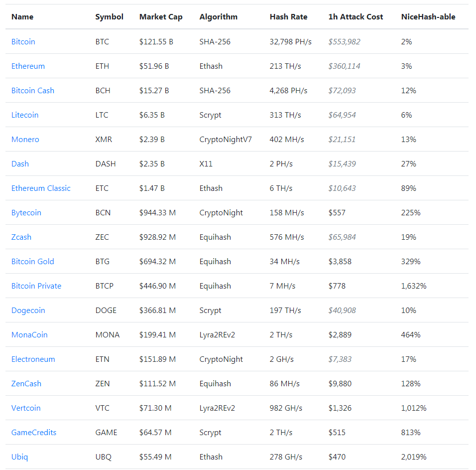Open the Zcash link
The width and height of the screenshot is (476, 470).
21,237
